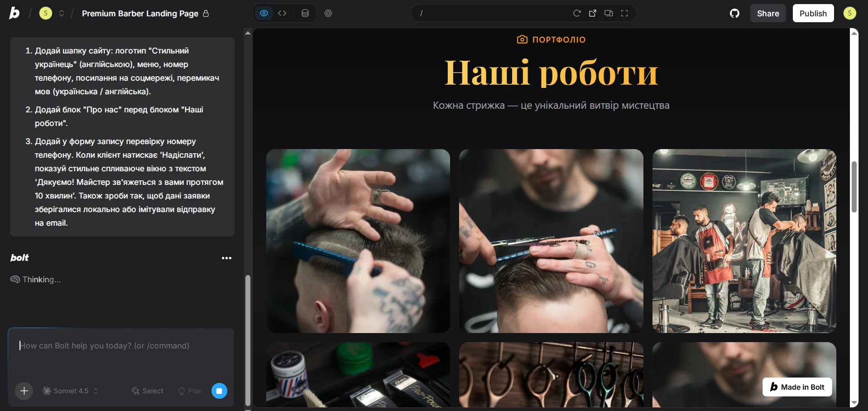The image size is (868, 411).
Task: Select the Code view icon
Action: [282, 13]
